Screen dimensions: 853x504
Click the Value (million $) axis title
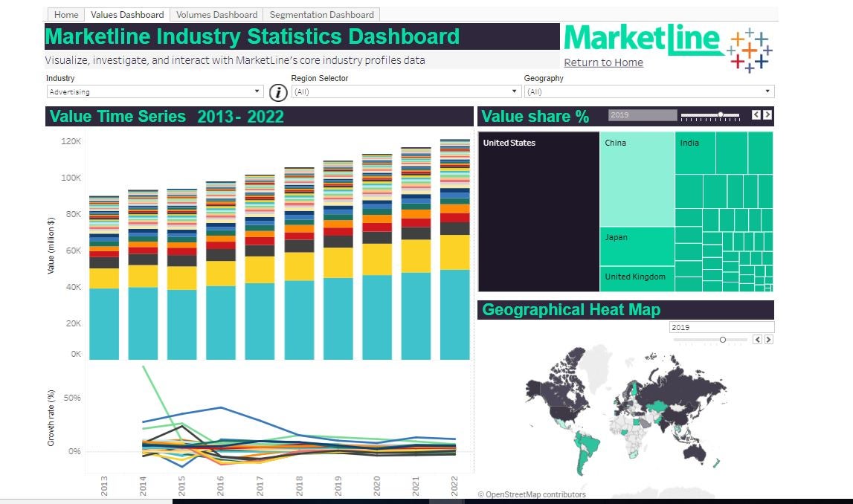pos(51,246)
